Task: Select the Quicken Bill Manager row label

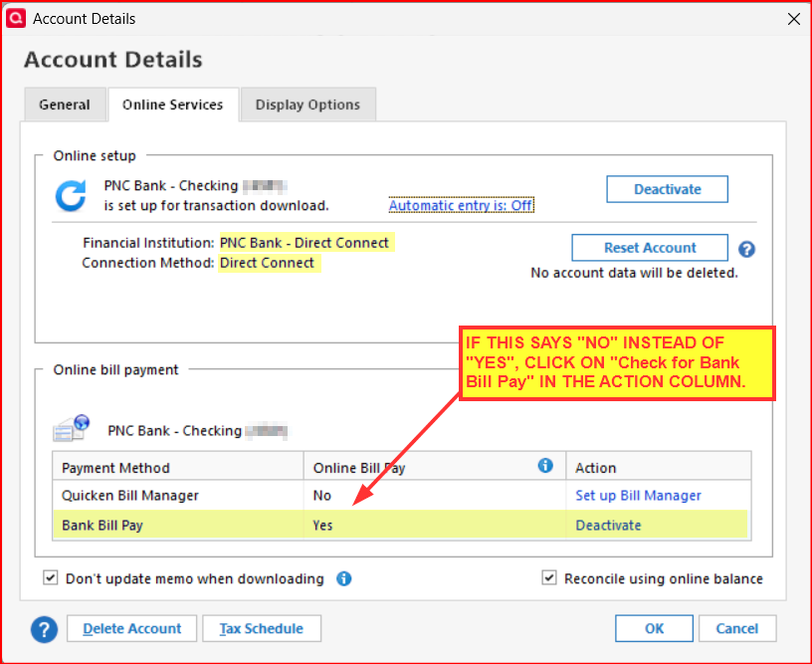Action: coord(130,496)
